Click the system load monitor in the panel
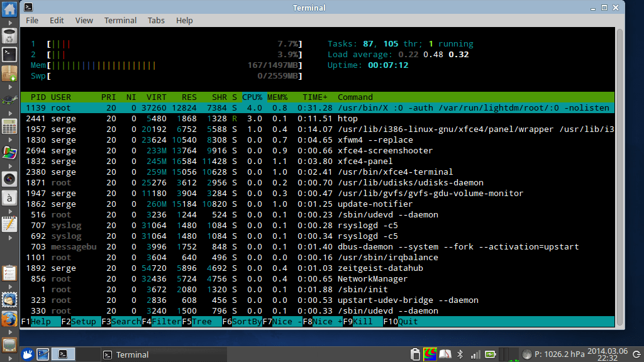This screenshot has height=362, width=644. (x=509, y=354)
